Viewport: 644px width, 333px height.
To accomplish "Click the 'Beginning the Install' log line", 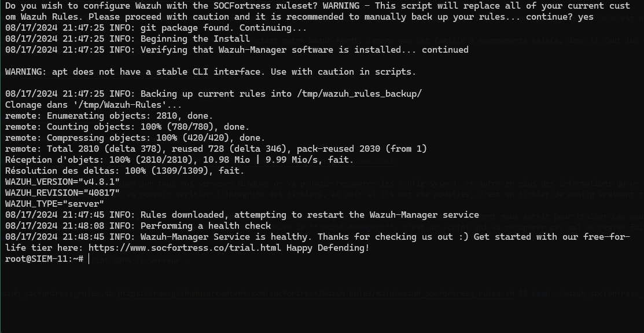I will tap(127, 39).
